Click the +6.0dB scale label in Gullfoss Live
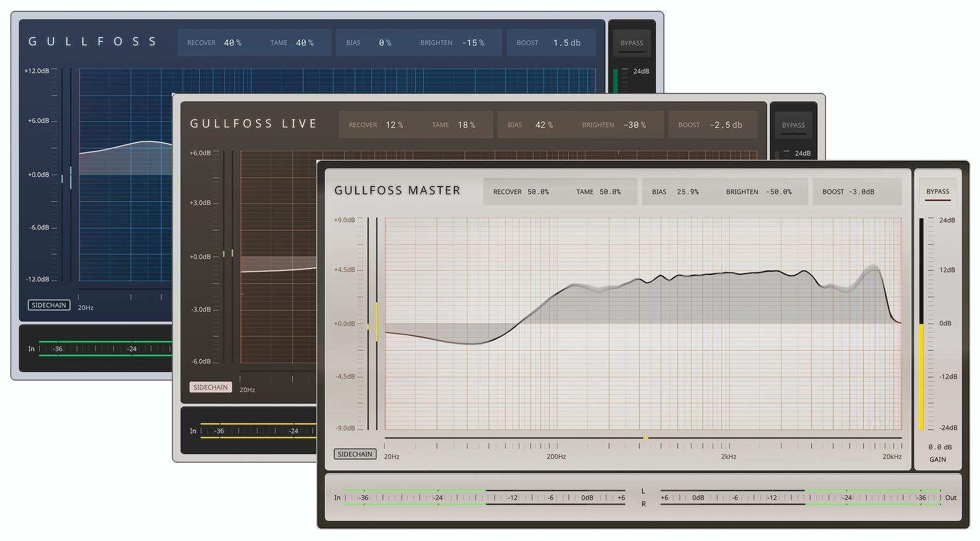Viewport: 980px width, 541px height. click(200, 153)
